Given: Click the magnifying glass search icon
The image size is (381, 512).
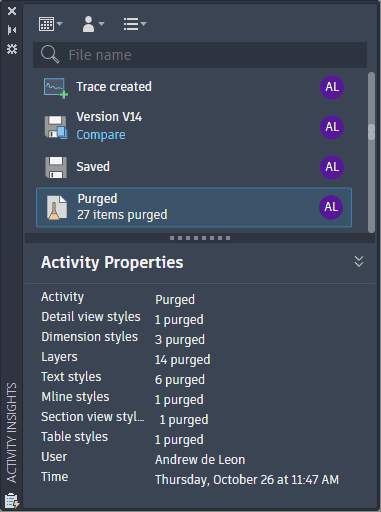Looking at the screenshot, I should point(50,54).
